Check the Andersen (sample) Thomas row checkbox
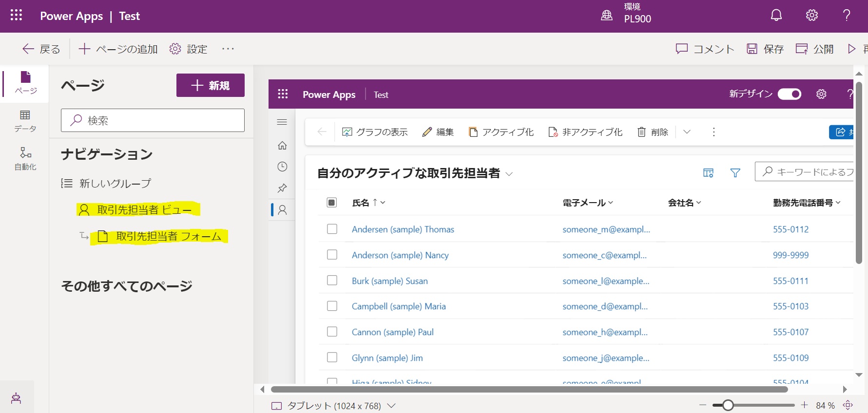Viewport: 868px width, 413px height. 332,229
